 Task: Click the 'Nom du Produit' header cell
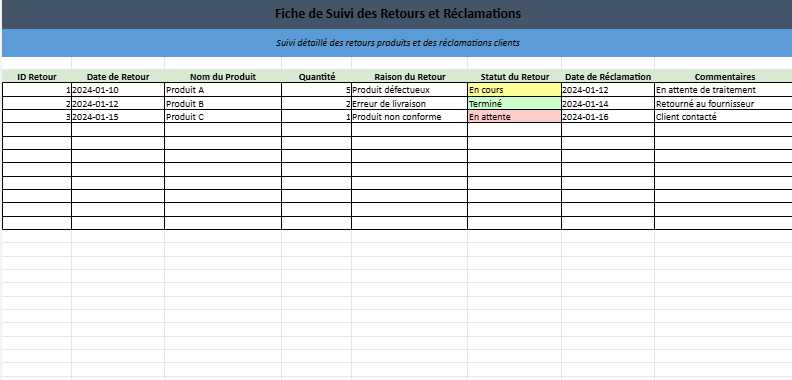223,77
